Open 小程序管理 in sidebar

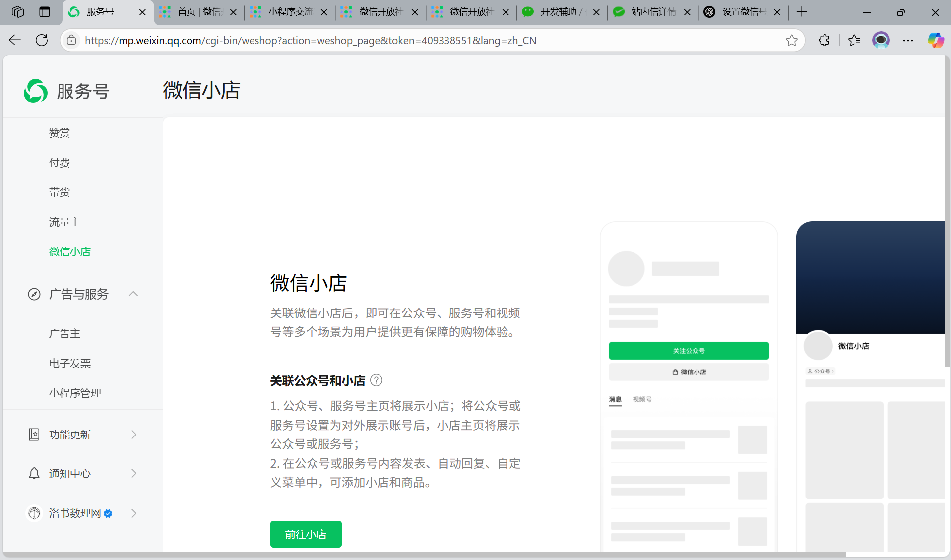point(75,393)
